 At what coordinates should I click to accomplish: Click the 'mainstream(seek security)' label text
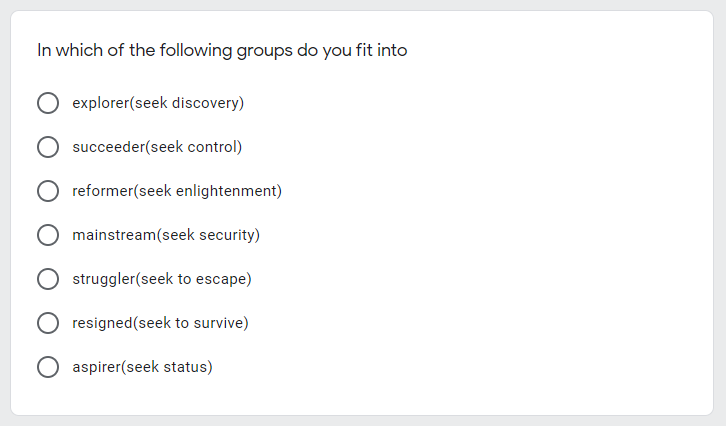(x=166, y=235)
